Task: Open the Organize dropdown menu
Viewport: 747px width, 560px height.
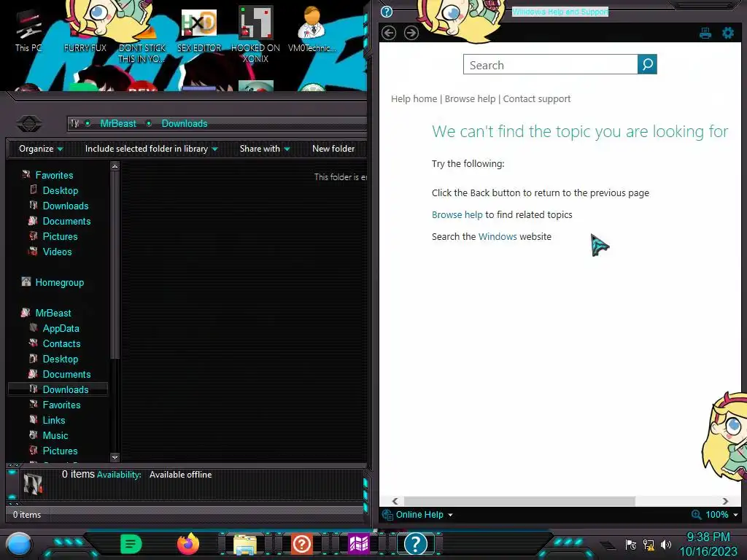Action: (x=41, y=149)
